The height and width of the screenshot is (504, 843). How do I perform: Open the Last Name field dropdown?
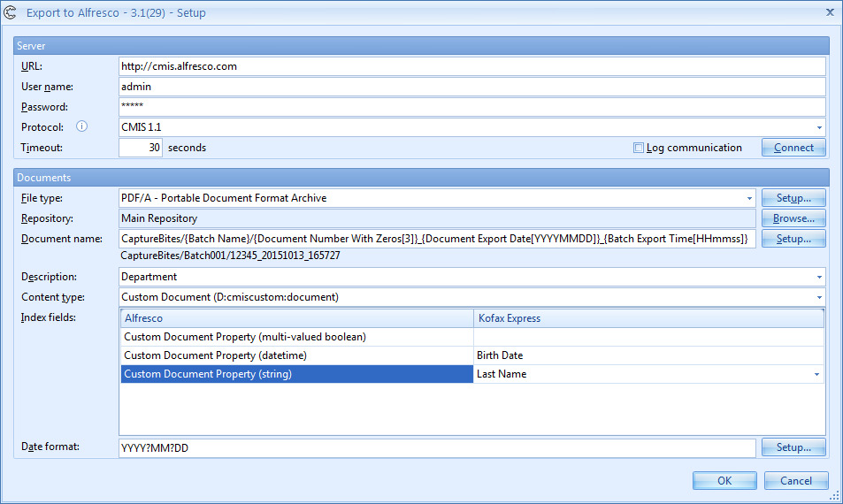click(816, 375)
